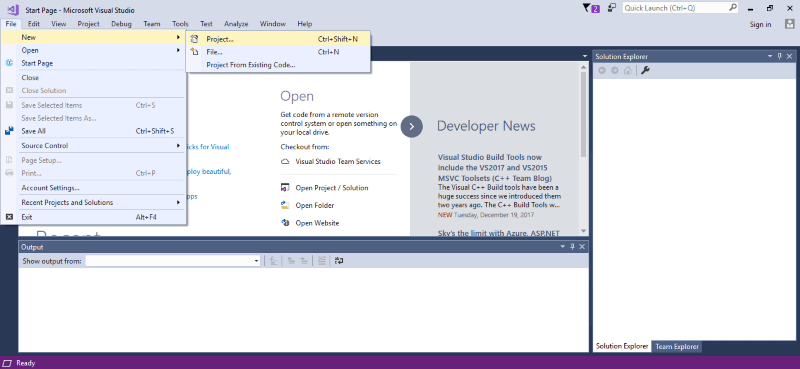Click the Start Page icon in File menu
The width and height of the screenshot is (800, 369).
click(9, 63)
